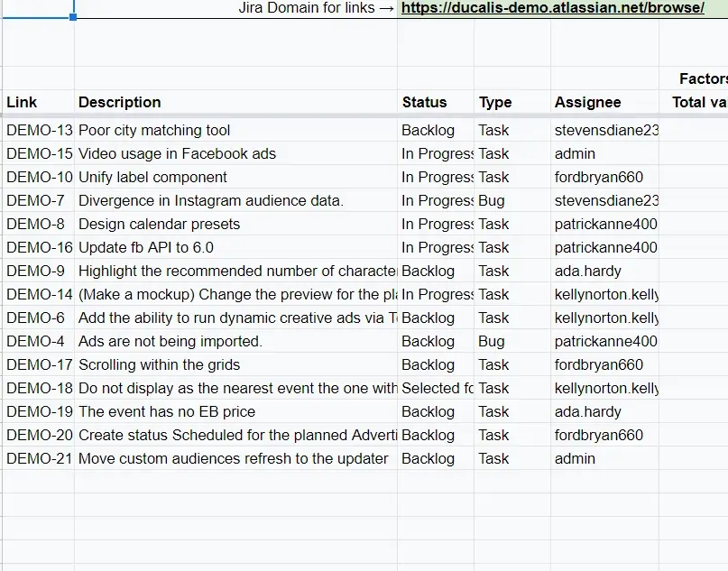Select the DEMO-21 link cell
Screen dimensions: 728x571
[39, 458]
